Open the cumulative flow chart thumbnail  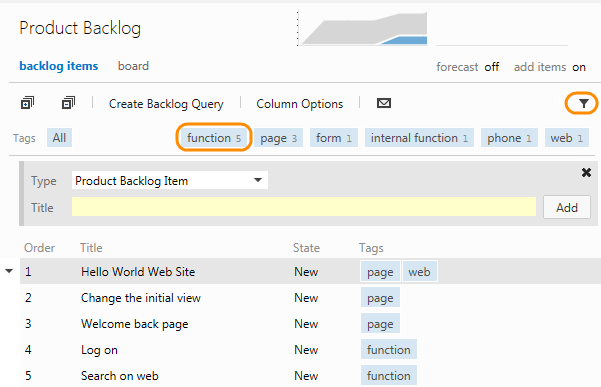363,28
